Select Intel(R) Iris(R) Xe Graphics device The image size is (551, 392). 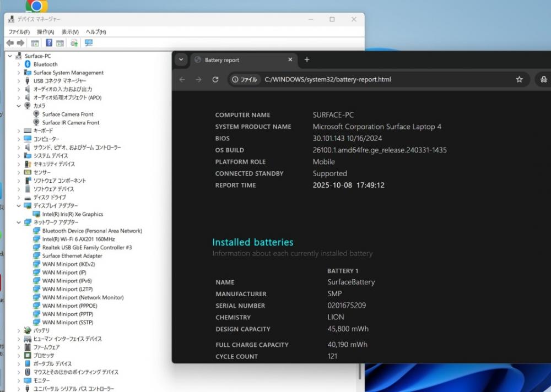click(72, 214)
